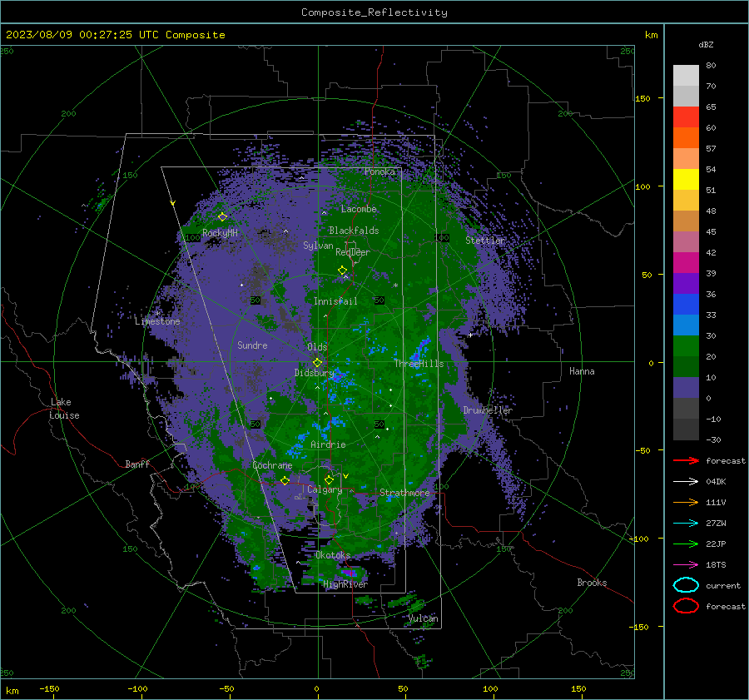Viewport: 749px width, 700px height.
Task: Click the Drumheller city label
Action: pyautogui.click(x=488, y=410)
